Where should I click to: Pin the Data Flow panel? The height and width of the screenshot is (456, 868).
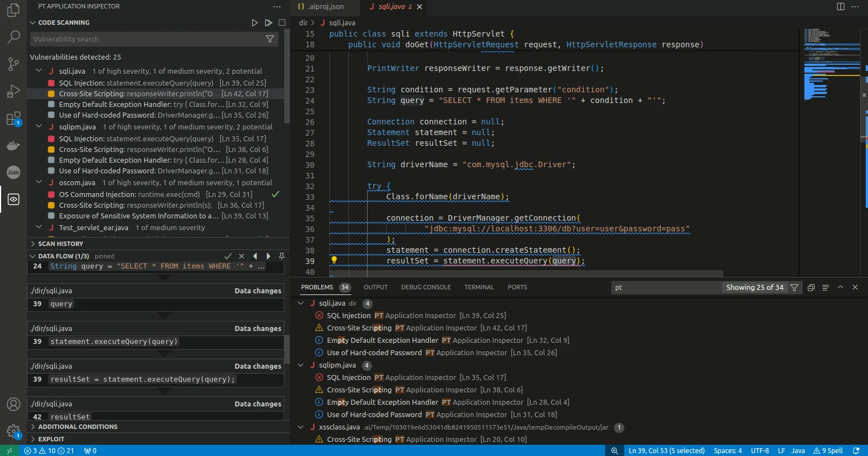click(281, 256)
